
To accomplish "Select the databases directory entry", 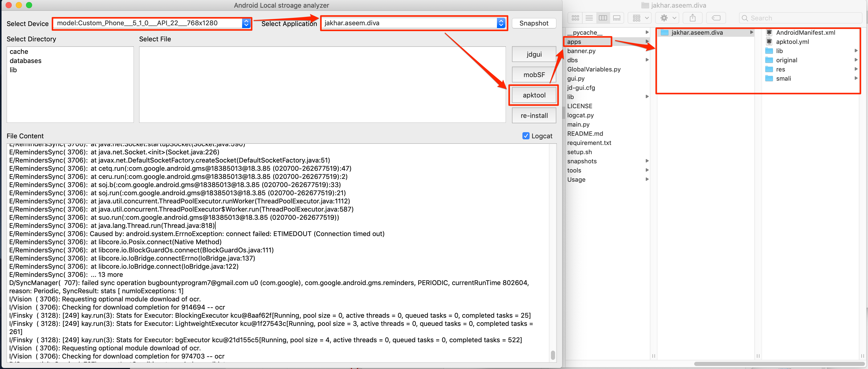I will 25,61.
